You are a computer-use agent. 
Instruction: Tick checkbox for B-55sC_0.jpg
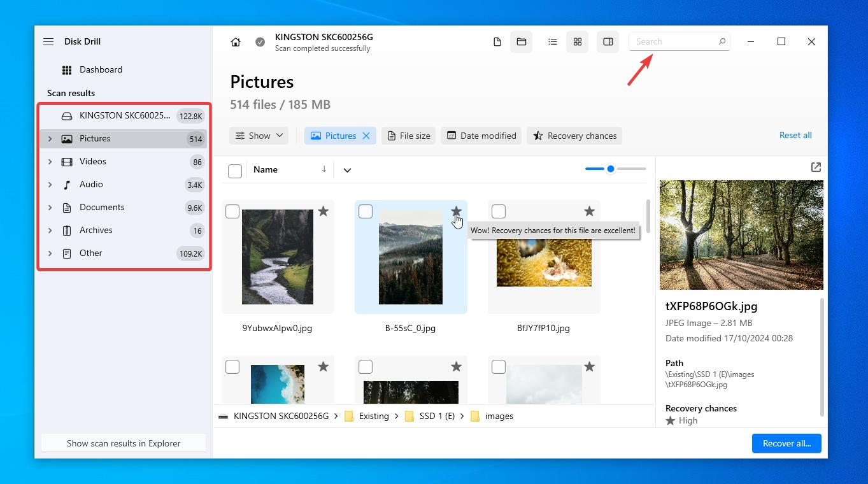pos(366,211)
